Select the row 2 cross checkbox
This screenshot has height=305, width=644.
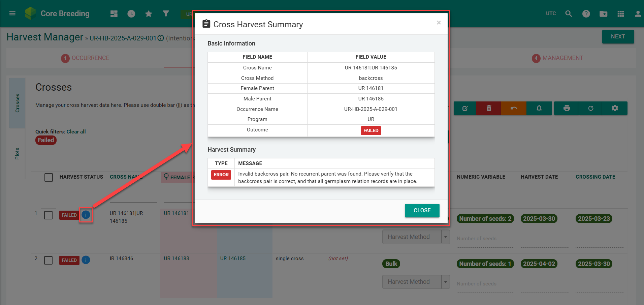[49, 261]
